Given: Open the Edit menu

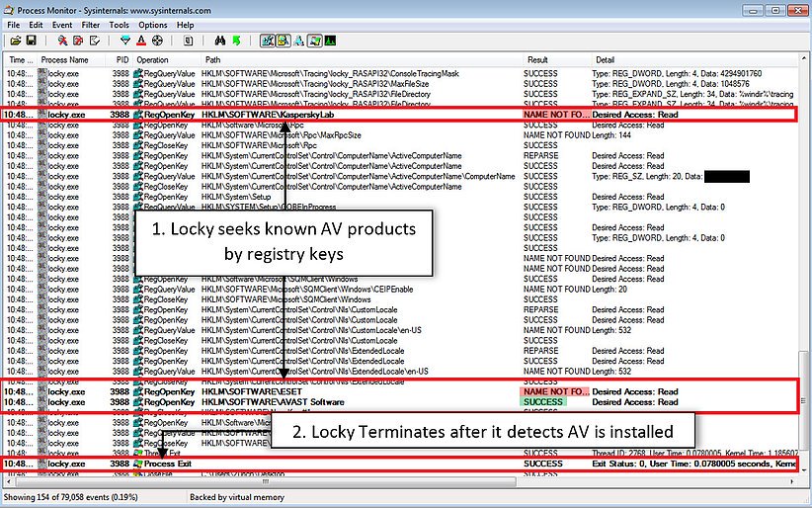Looking at the screenshot, I should click(x=36, y=25).
